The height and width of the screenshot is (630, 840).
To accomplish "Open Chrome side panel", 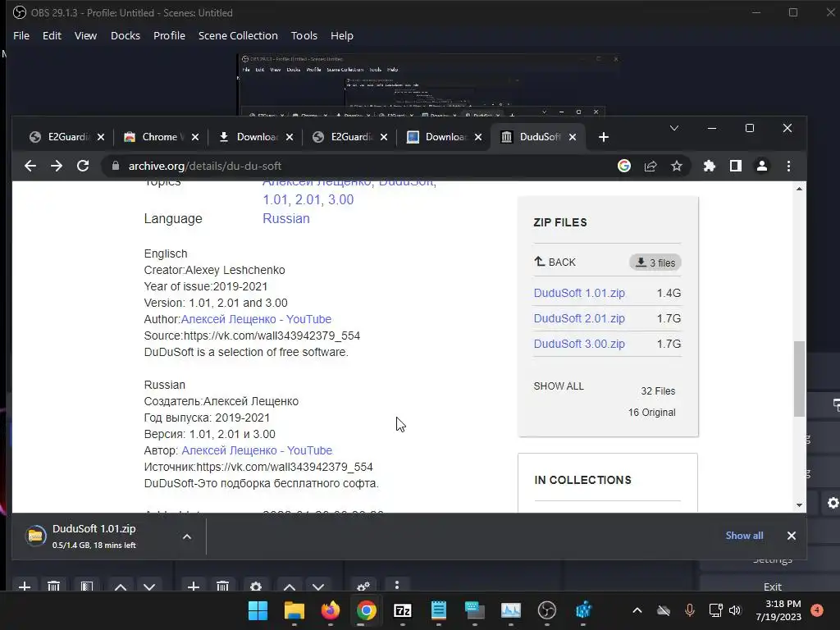I will 736,166.
